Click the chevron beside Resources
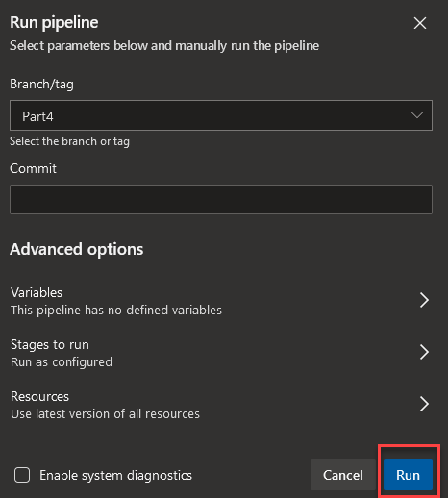Screen dimensions: 448x498 [424, 404]
